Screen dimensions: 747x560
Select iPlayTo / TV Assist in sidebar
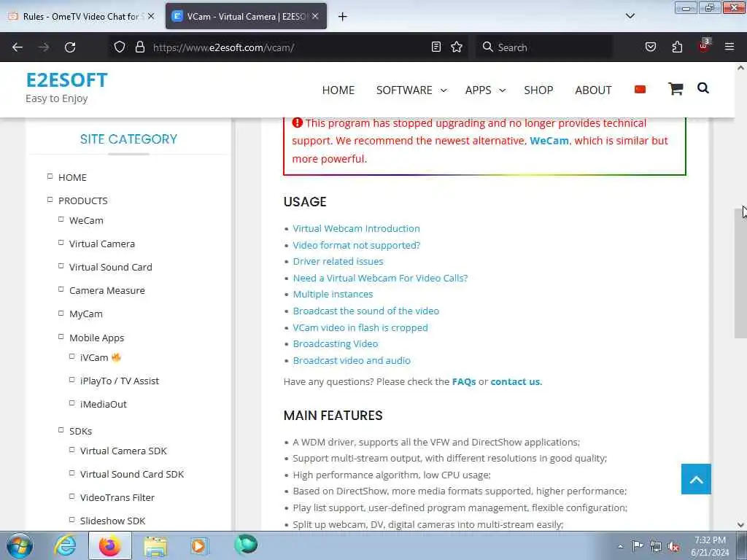pyautogui.click(x=120, y=381)
